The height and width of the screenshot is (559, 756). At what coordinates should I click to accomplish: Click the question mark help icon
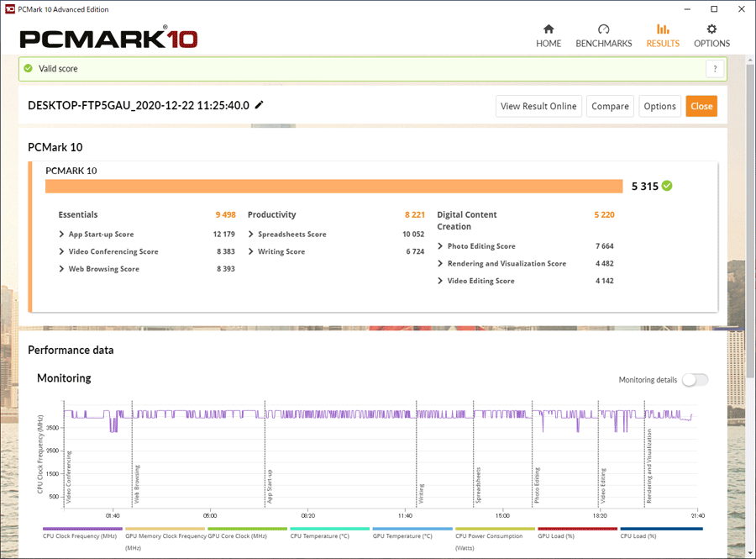[715, 68]
